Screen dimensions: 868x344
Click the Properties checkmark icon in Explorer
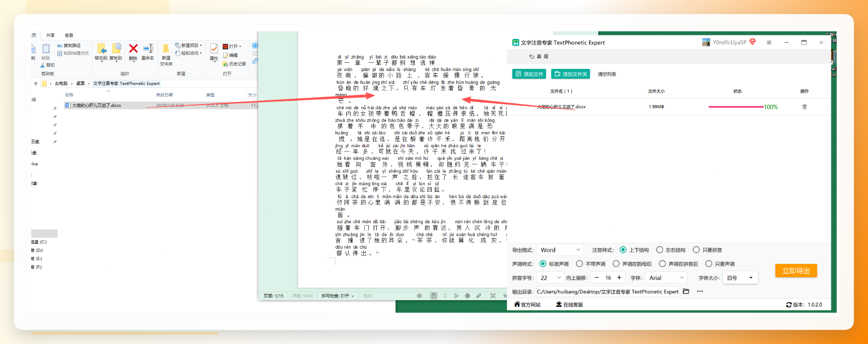pyautogui.click(x=214, y=49)
